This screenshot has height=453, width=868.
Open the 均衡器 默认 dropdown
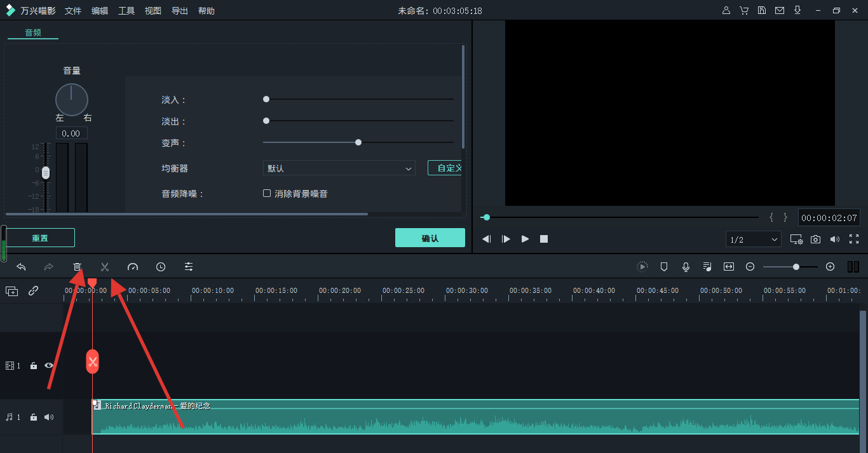click(x=339, y=168)
